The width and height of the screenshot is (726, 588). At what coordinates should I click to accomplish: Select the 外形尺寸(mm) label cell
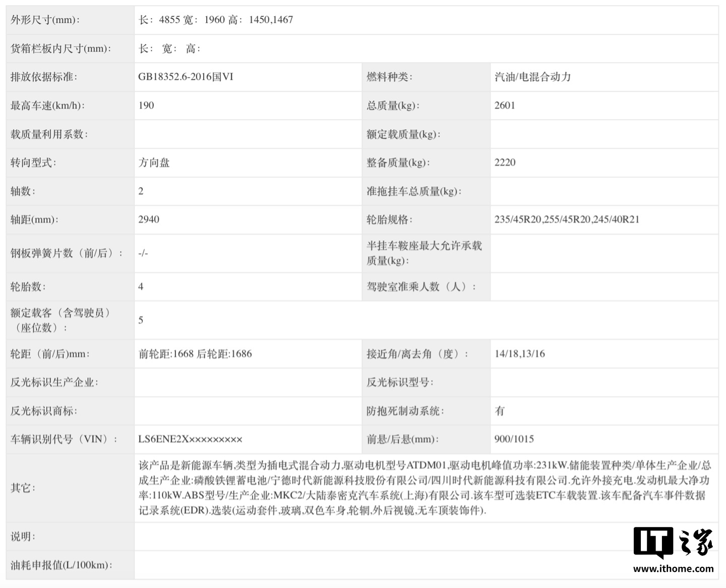(x=70, y=20)
